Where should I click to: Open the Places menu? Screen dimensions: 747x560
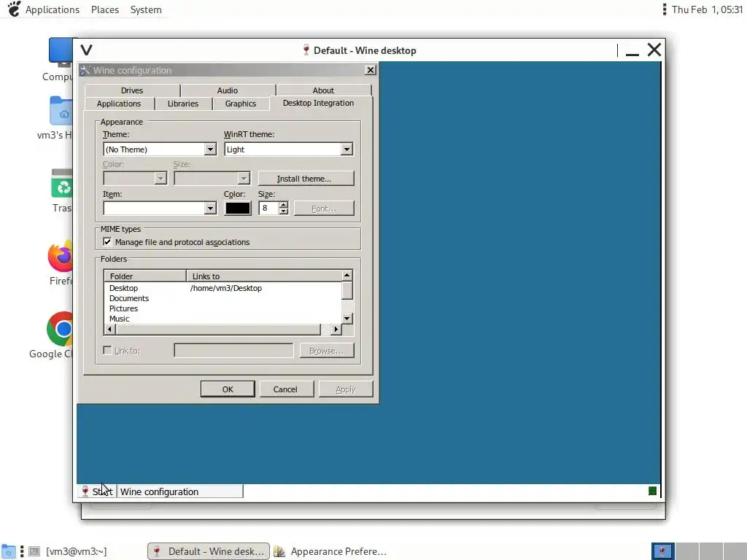[105, 9]
